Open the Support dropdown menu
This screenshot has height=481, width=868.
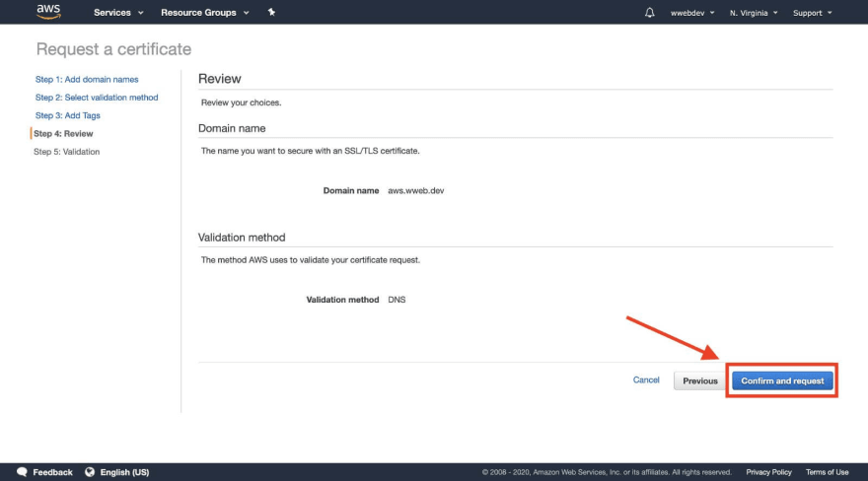coord(812,13)
